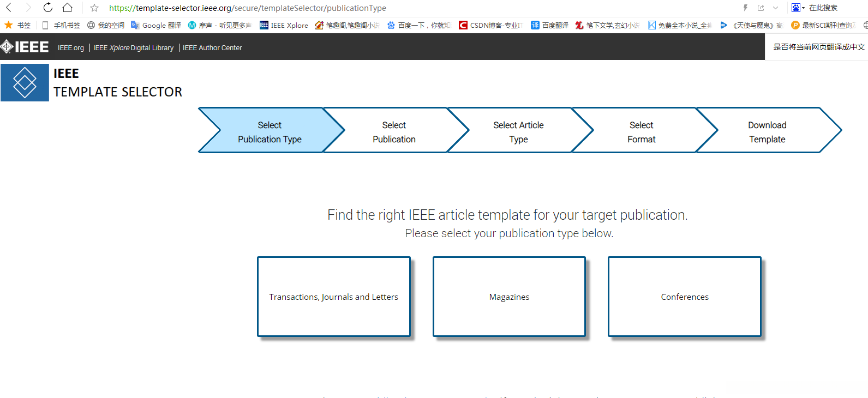Open the 笔下文学 bookmark

(x=607, y=25)
